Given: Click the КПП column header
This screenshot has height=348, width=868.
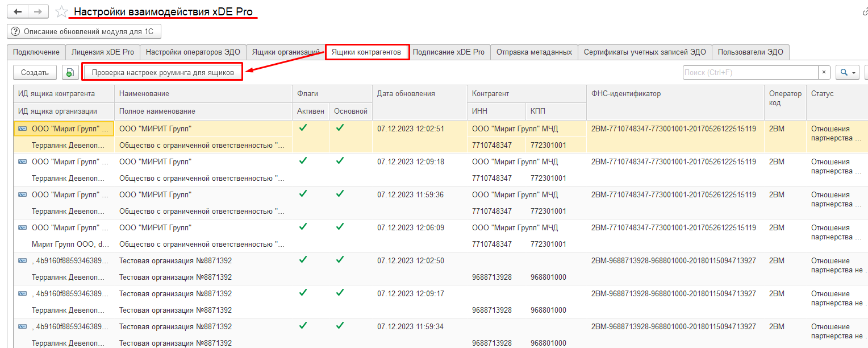Looking at the screenshot, I should [556, 111].
